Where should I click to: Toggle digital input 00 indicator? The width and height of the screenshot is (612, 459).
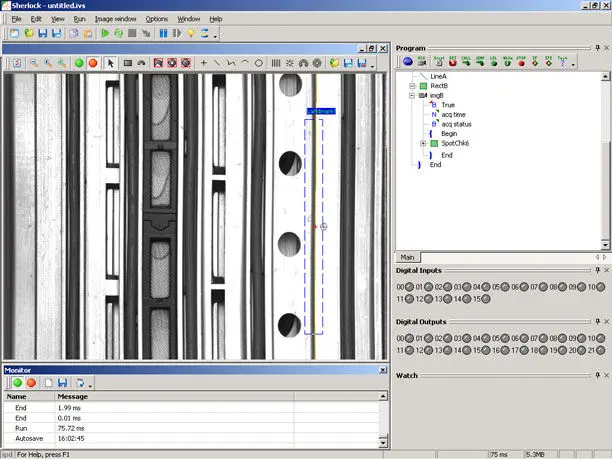409,287
